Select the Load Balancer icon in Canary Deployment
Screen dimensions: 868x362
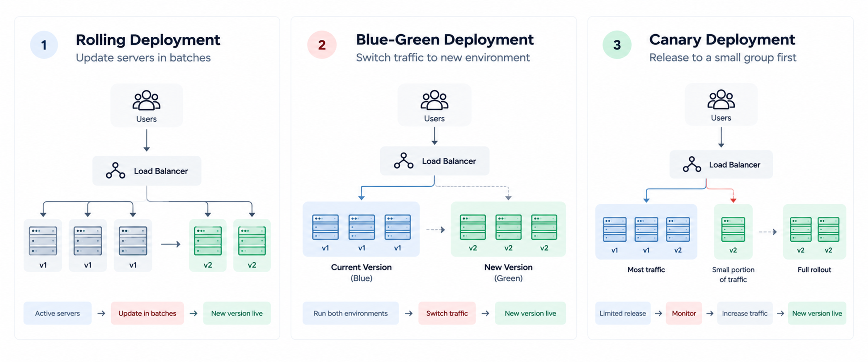(692, 164)
